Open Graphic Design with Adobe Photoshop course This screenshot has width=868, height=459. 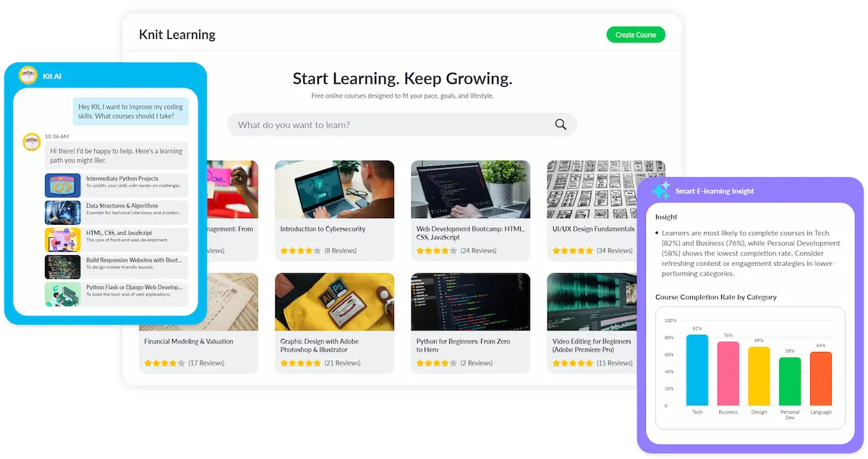(334, 323)
